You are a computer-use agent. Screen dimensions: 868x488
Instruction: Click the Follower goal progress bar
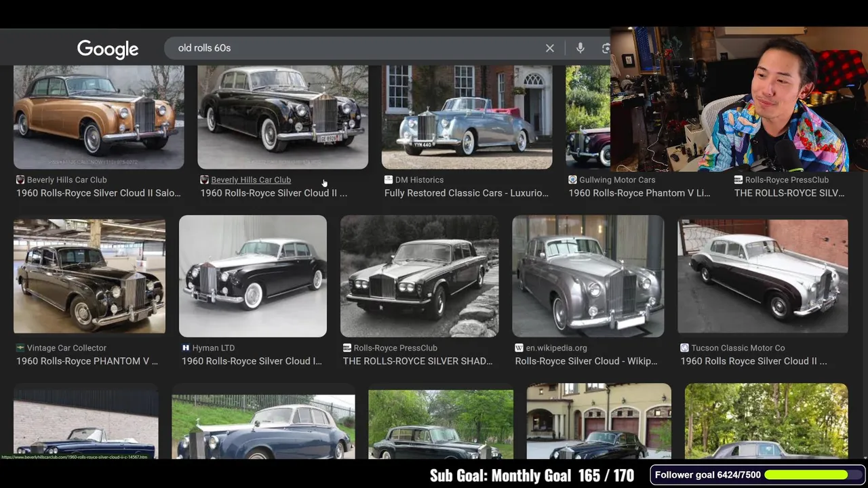[812, 475]
